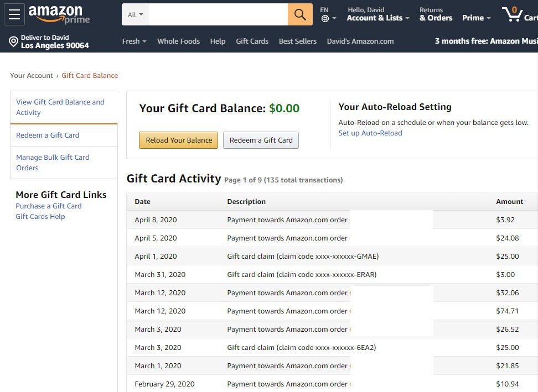Click Purchase a Gift Card link
The image size is (538, 392).
click(49, 206)
